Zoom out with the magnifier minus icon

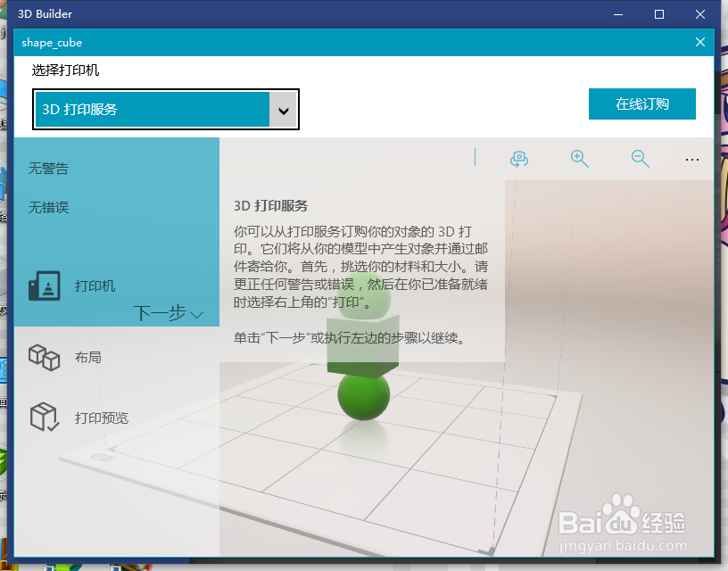pyautogui.click(x=641, y=159)
